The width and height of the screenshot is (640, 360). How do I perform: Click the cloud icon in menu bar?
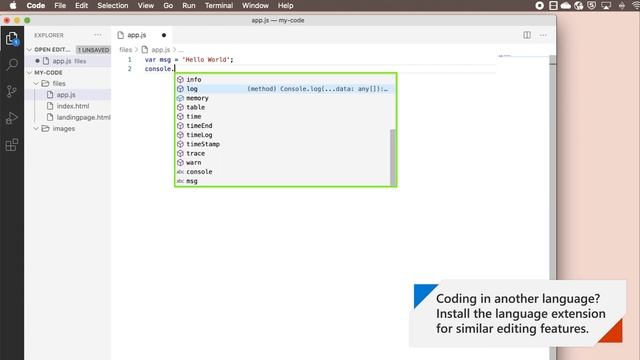566,5
